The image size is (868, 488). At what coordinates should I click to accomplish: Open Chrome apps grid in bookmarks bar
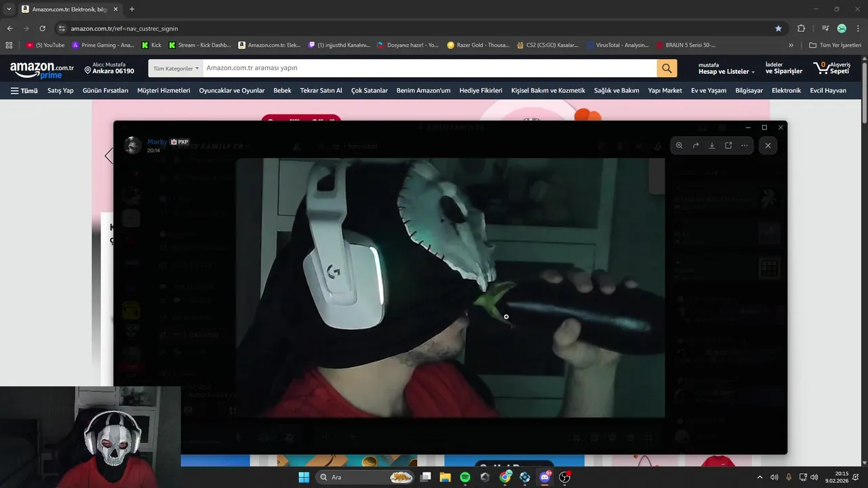pos(9,45)
